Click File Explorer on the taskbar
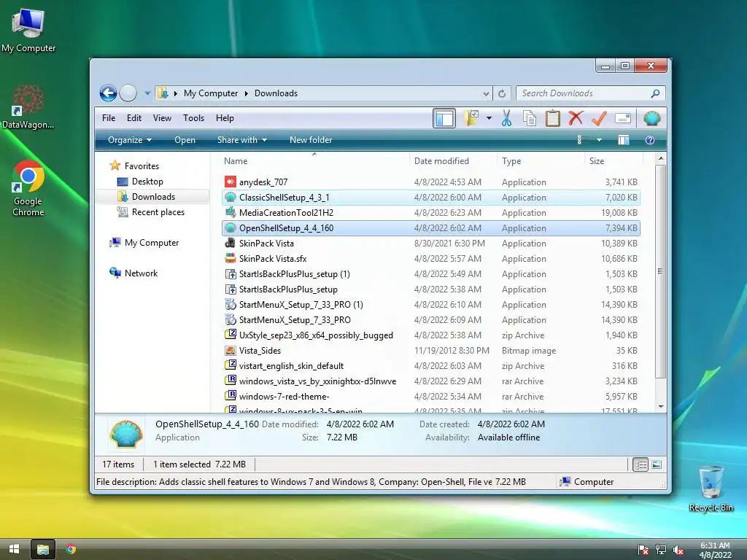 tap(43, 550)
